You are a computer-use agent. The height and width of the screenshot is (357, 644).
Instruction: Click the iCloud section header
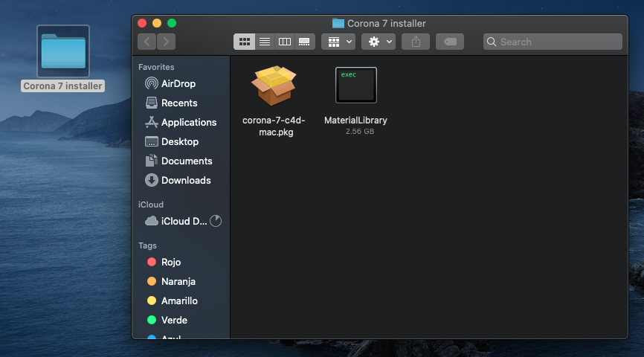(x=151, y=205)
